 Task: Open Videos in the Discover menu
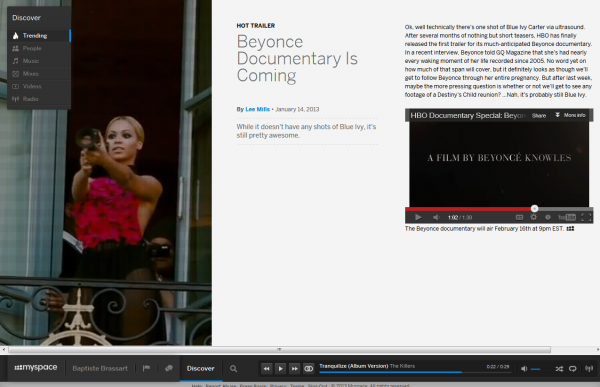[x=39, y=86]
